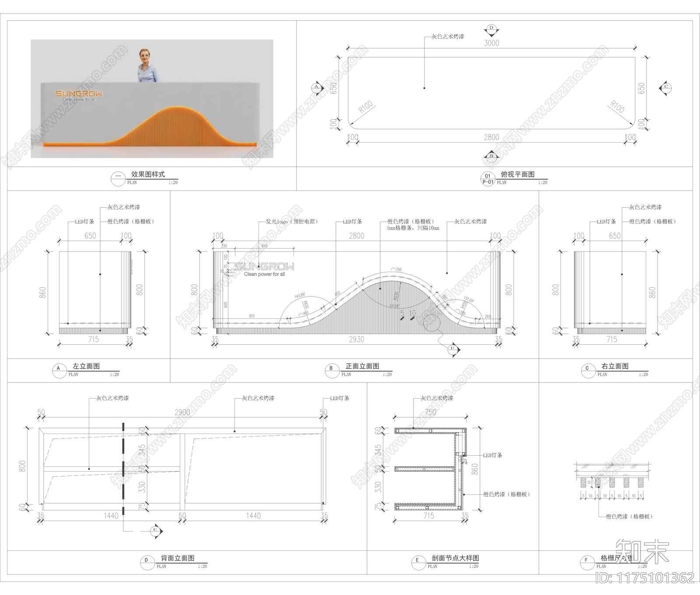Click view direction arrow C right of plan
The width and height of the screenshot is (700, 595).
[x=665, y=87]
